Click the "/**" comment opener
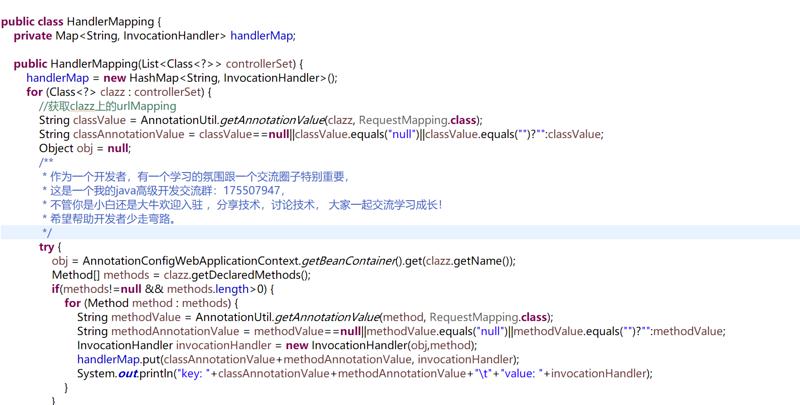Image resolution: width=800 pixels, height=405 pixels. 46,162
